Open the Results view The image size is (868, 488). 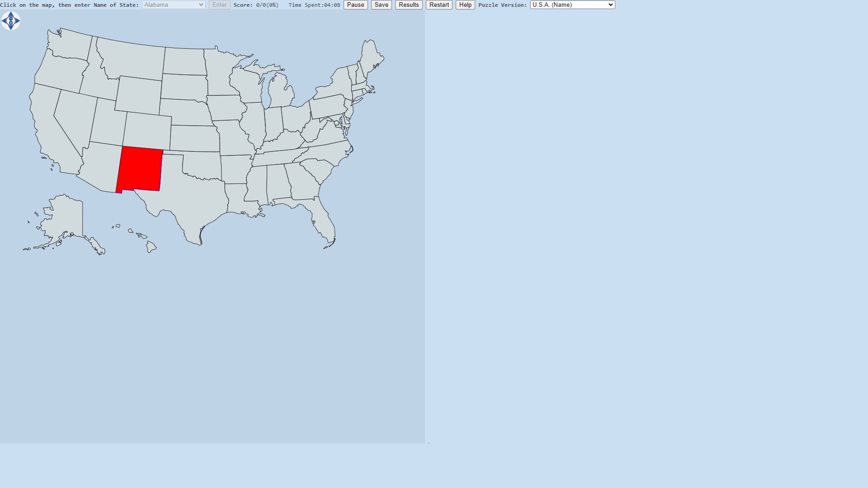point(409,5)
